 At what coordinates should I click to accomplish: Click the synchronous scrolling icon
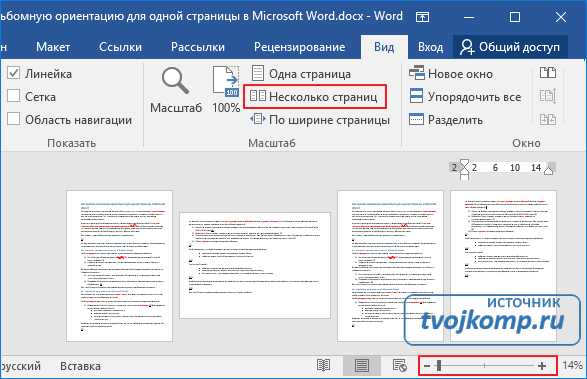[548, 96]
